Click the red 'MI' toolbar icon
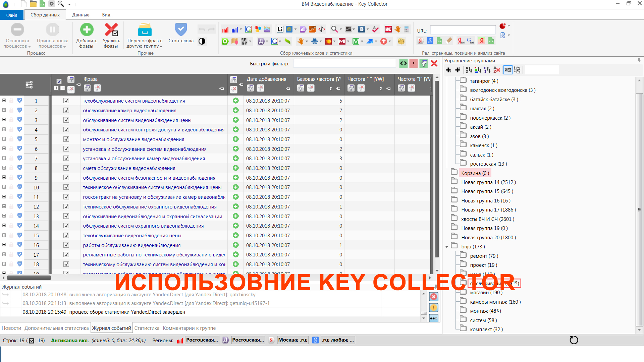The image size is (644, 362). [342, 41]
